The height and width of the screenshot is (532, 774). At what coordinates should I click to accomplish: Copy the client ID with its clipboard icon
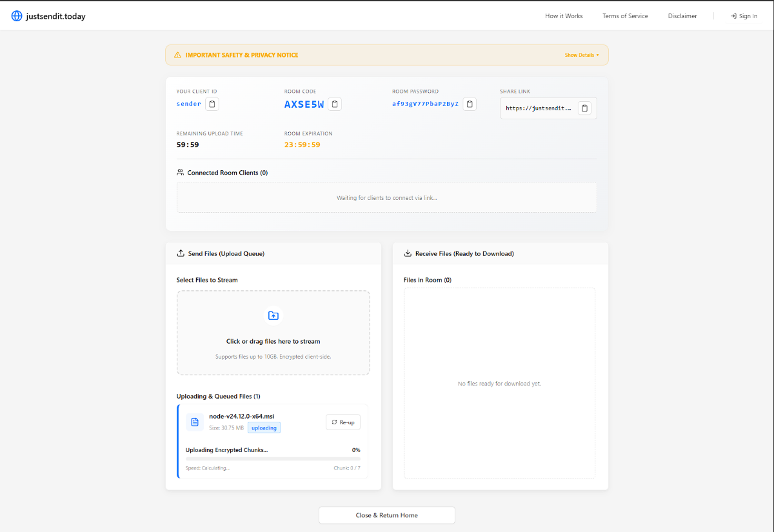213,104
